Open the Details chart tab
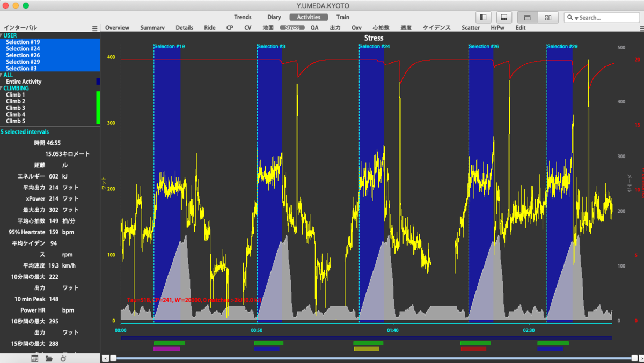 184,28
